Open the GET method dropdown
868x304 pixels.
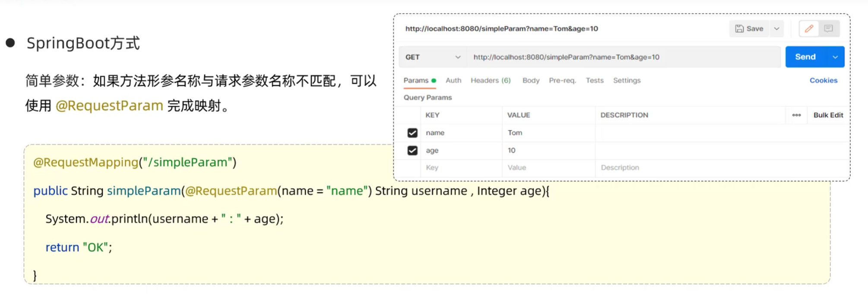click(433, 57)
